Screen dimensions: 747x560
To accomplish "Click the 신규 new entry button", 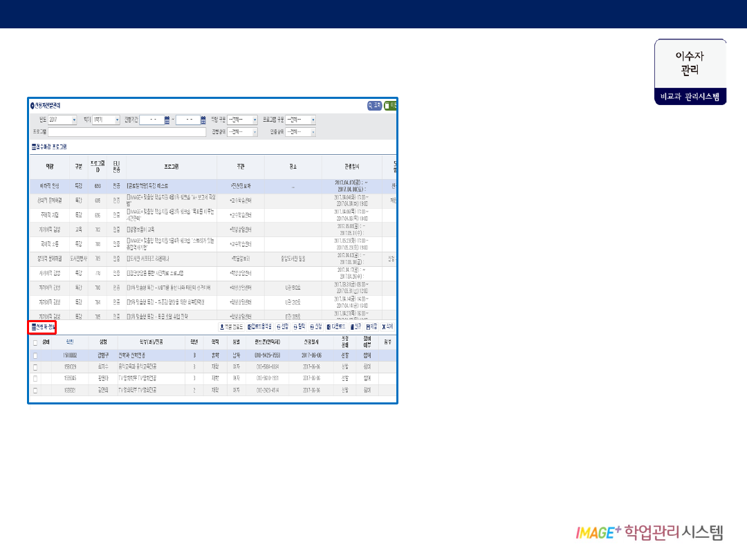I will [356, 326].
